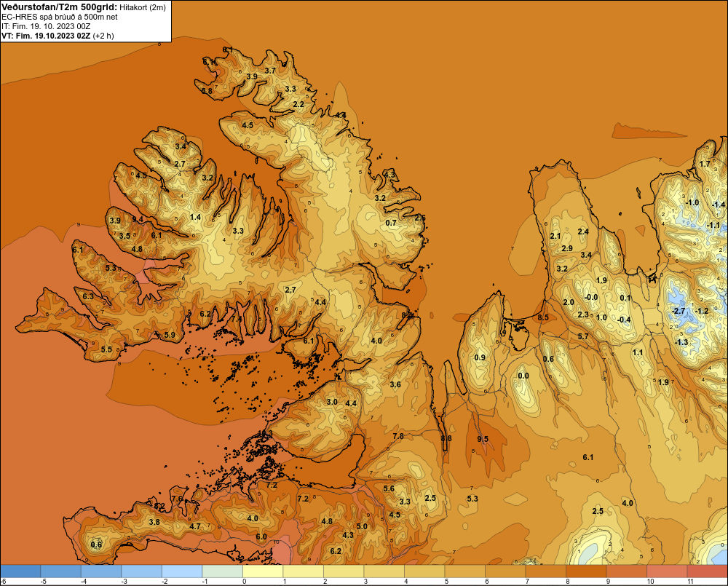The width and height of the screenshot is (728, 586).
Task: Select the legend swatch between -2 and -1
Action: 182,571
